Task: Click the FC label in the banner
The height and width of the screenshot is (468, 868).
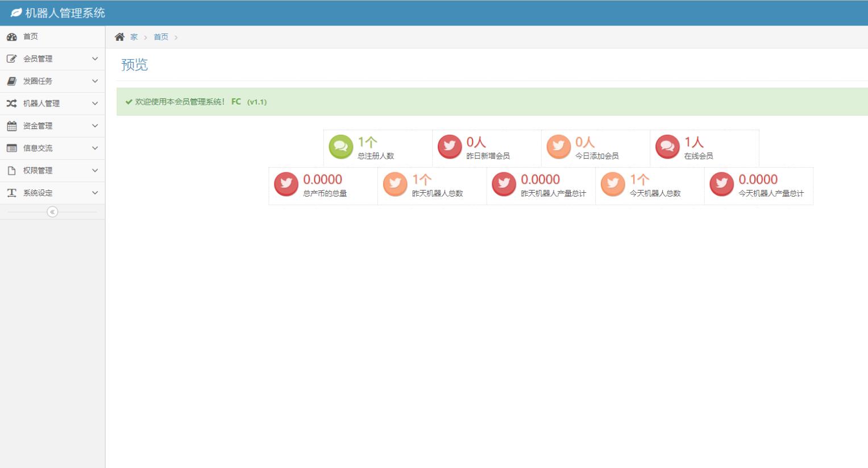Action: pyautogui.click(x=236, y=102)
